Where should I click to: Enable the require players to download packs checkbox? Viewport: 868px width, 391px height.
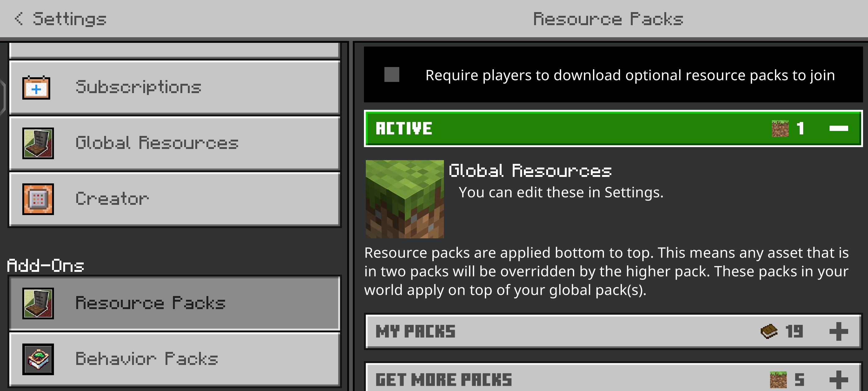pos(392,74)
